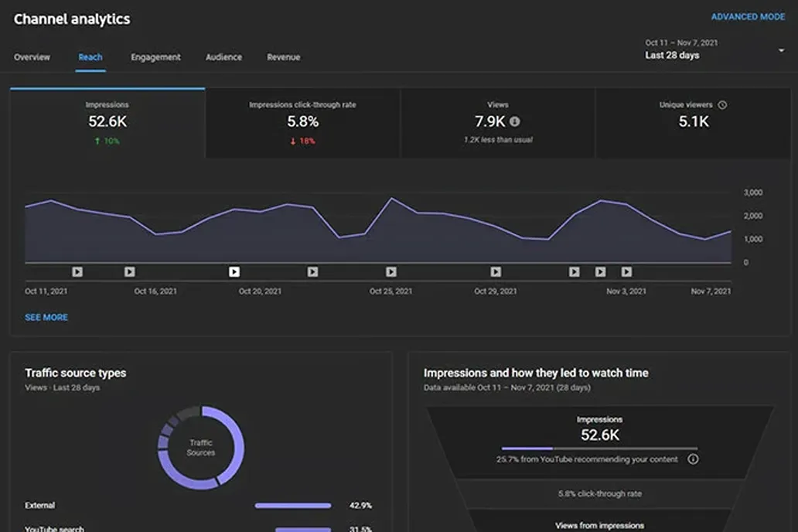Switch to the Audience tab
This screenshot has width=798, height=532.
coord(223,57)
